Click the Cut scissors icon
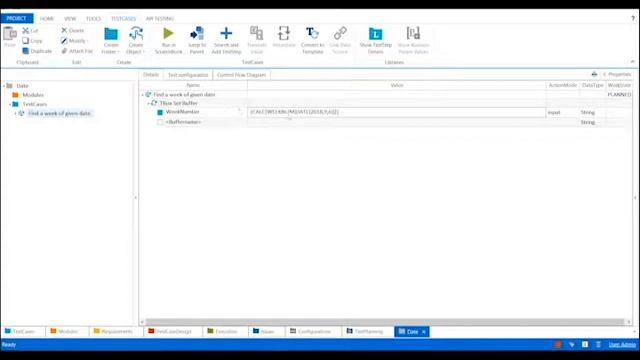This screenshot has width=640, height=360. pyautogui.click(x=26, y=31)
